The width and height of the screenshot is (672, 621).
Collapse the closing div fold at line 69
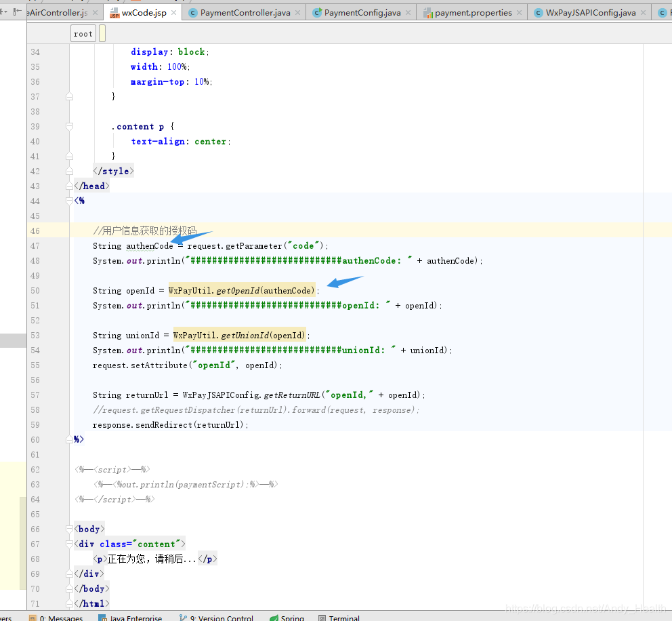69,574
